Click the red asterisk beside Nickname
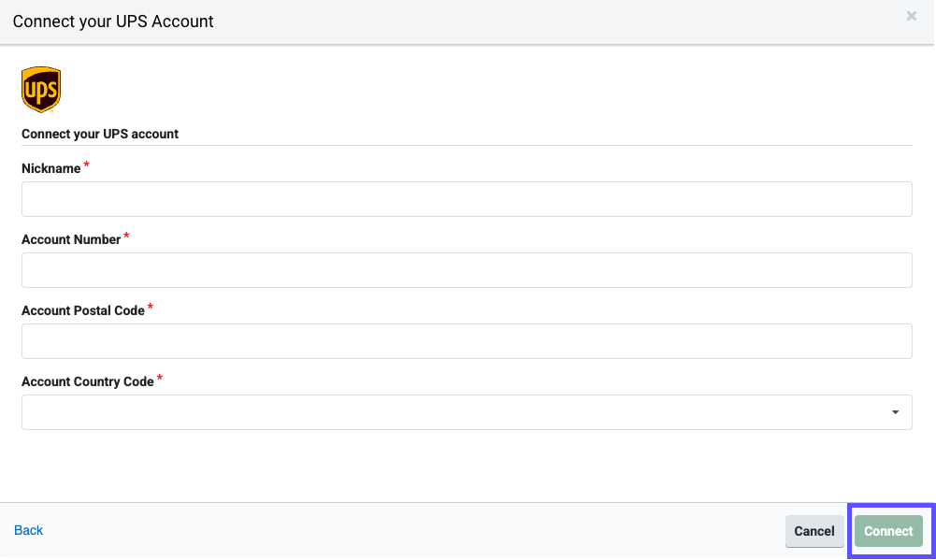 click(87, 165)
